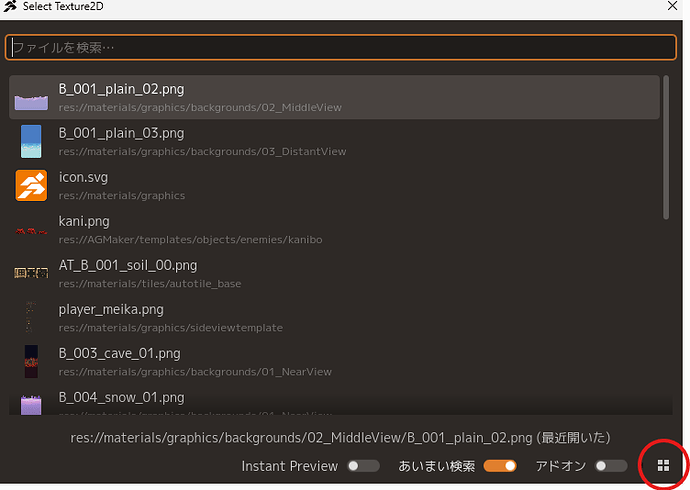Click Instant Preview label
Screen dimensions: 690x490
(x=290, y=466)
